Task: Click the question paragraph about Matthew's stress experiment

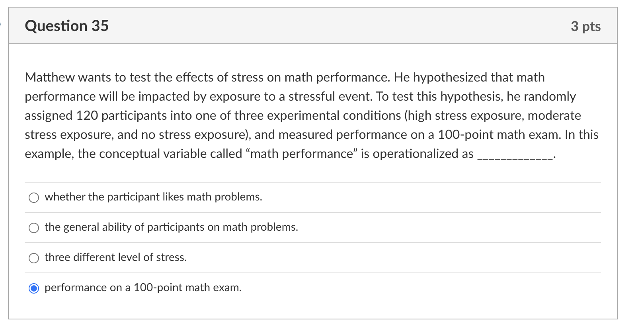Action: (310, 115)
